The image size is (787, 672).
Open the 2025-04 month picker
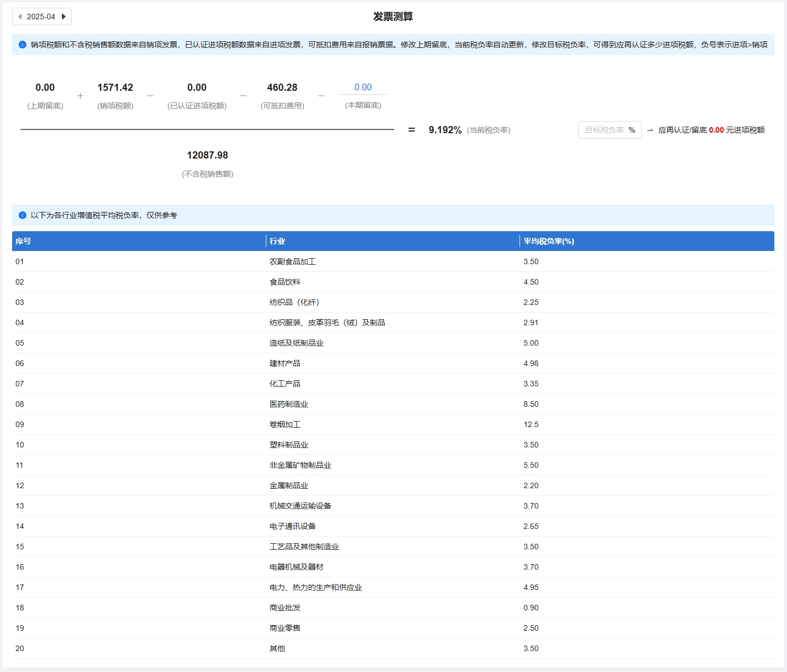pyautogui.click(x=41, y=17)
